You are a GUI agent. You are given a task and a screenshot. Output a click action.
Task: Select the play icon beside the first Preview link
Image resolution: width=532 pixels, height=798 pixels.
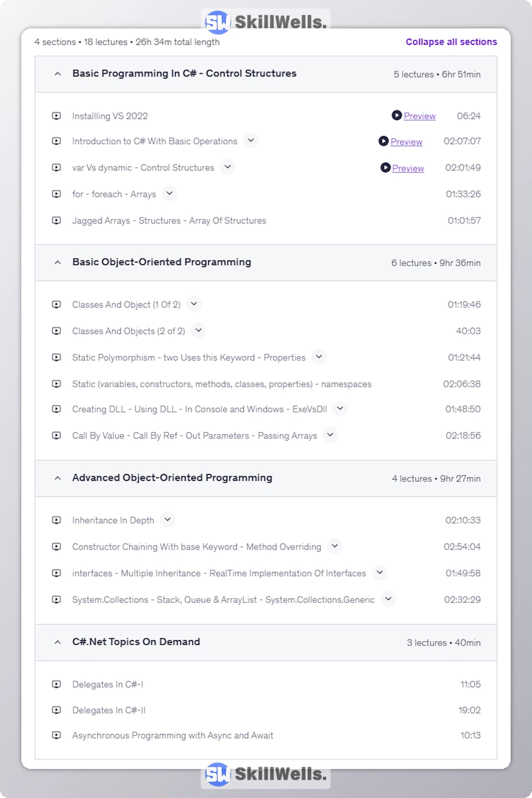click(x=397, y=115)
